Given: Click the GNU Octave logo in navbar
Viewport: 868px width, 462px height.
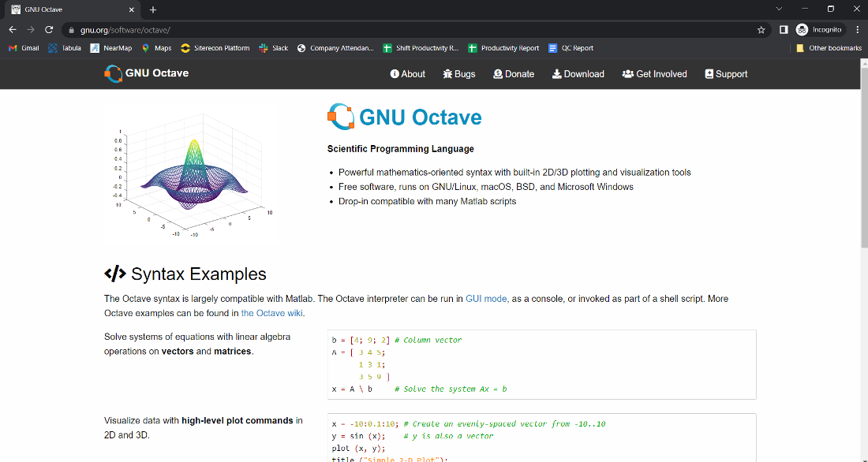Looking at the screenshot, I should [147, 73].
